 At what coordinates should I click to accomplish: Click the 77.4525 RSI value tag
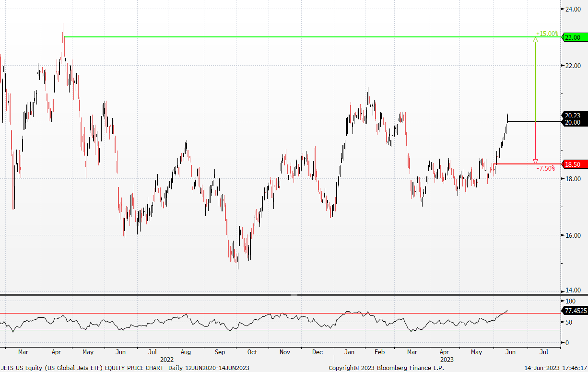pos(575,311)
